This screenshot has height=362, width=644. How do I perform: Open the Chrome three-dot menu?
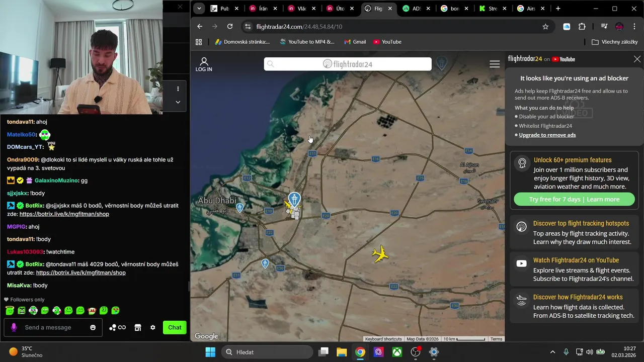click(634, 27)
